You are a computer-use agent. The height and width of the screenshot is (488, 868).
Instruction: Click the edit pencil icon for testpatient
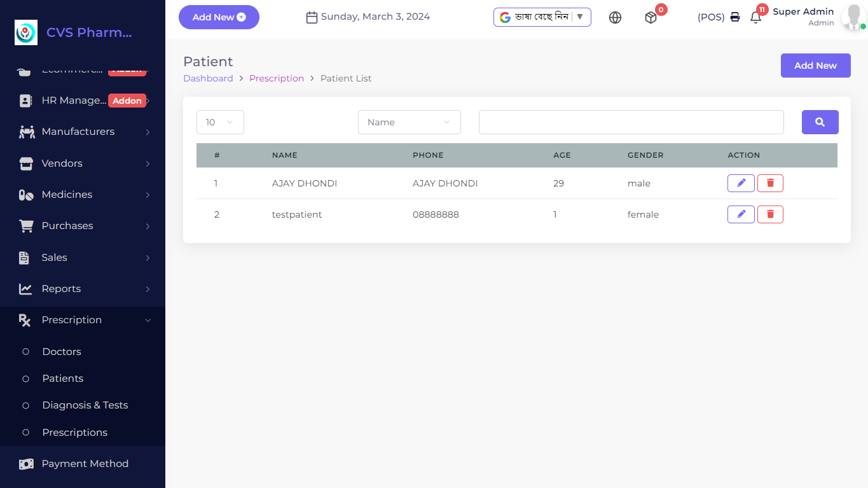click(x=741, y=214)
